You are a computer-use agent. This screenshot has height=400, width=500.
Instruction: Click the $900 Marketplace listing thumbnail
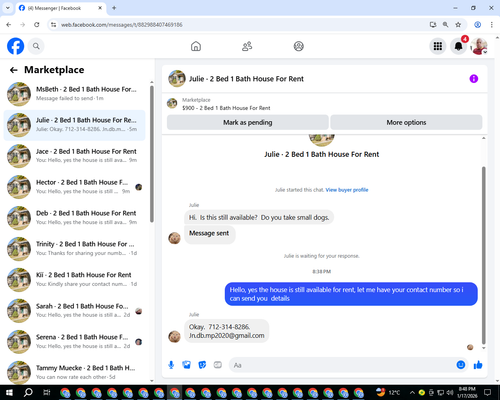point(172,104)
